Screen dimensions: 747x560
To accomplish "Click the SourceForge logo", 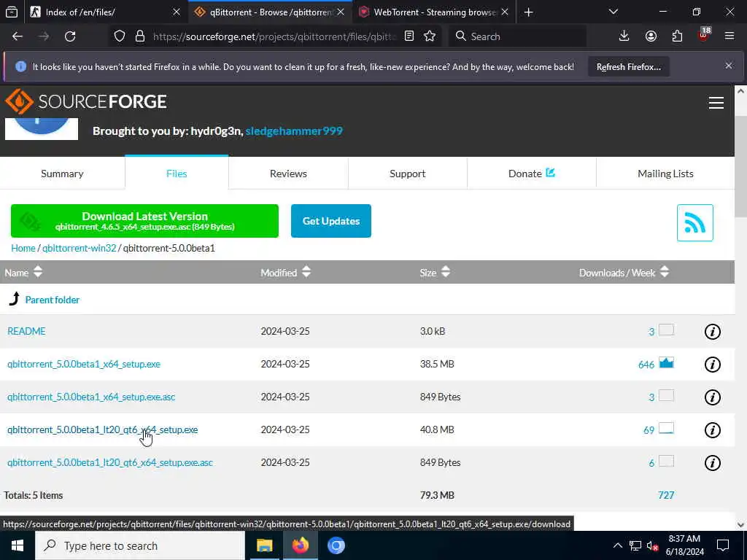I will click(86, 101).
